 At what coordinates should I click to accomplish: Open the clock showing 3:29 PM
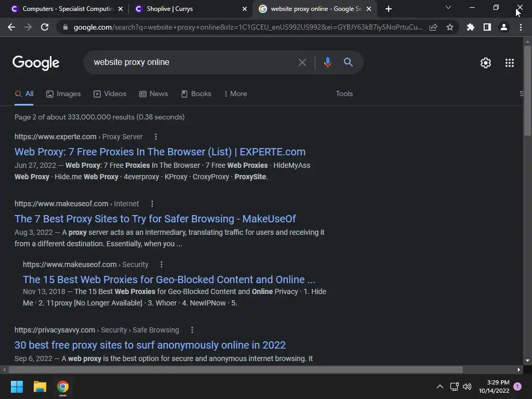click(494, 387)
